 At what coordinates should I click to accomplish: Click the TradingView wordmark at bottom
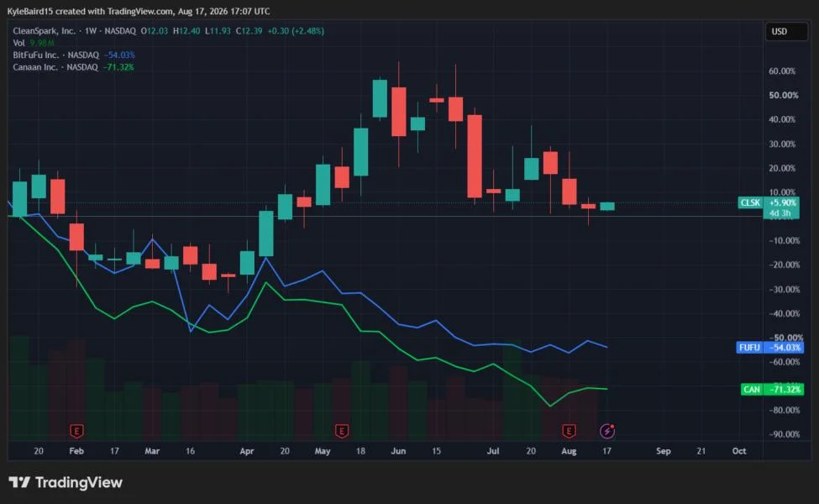click(79, 482)
